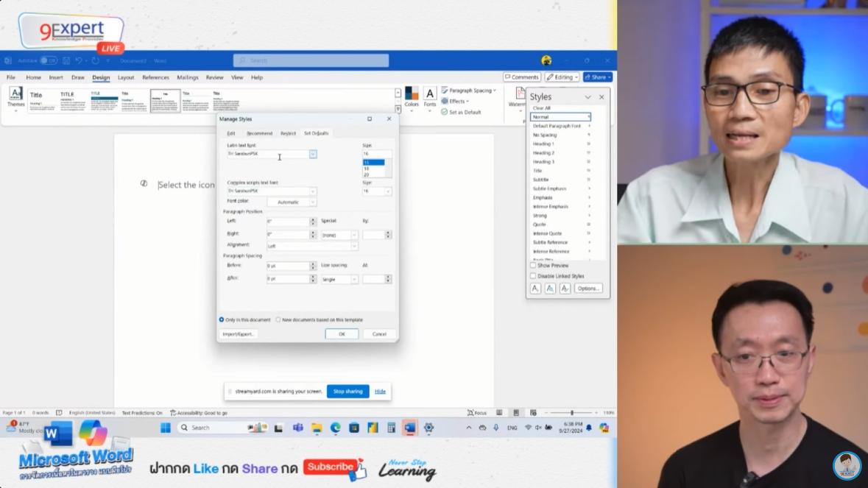Image resolution: width=868 pixels, height=488 pixels.
Task: Switch to the Recommend tab
Action: point(259,133)
